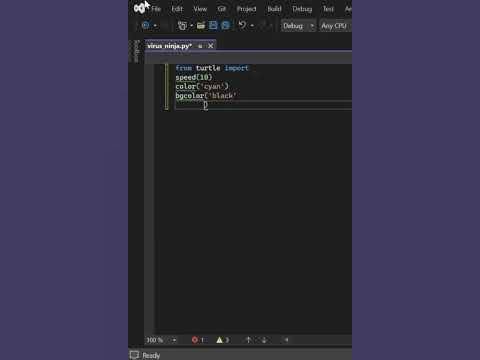Click the Save file toolbar icon
480x360 pixels.
tap(213, 25)
